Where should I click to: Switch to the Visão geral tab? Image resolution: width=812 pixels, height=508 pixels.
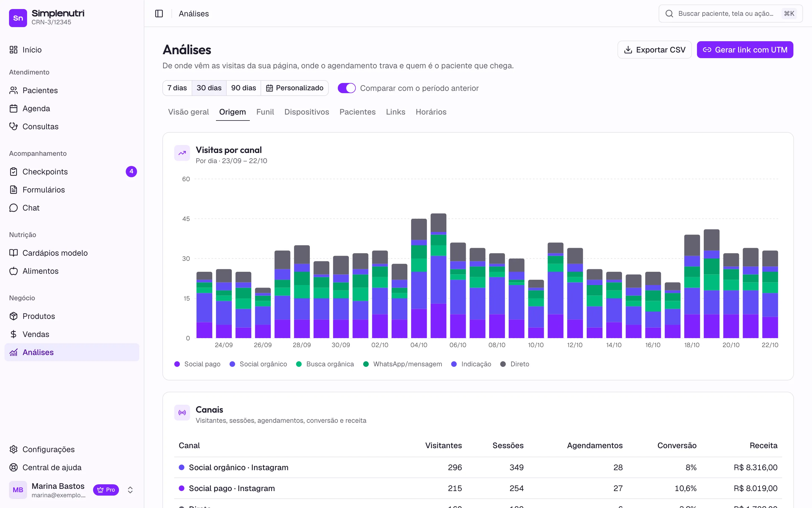coord(189,112)
